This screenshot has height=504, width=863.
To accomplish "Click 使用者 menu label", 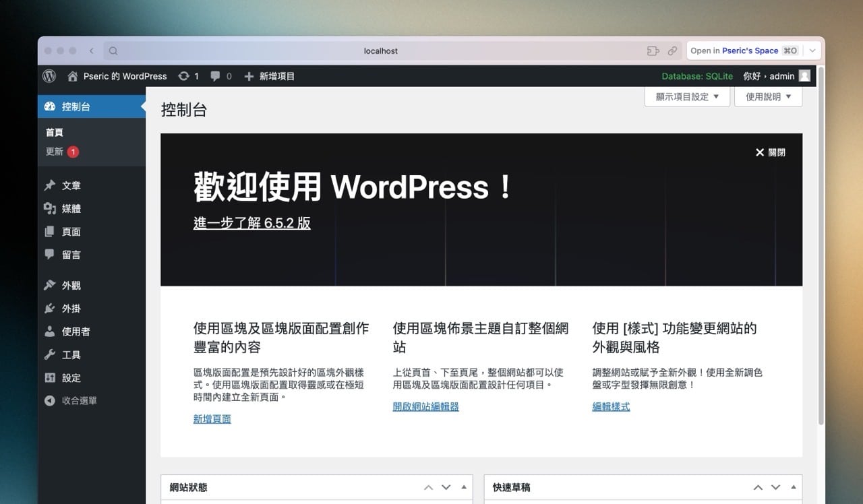I will [x=76, y=332].
